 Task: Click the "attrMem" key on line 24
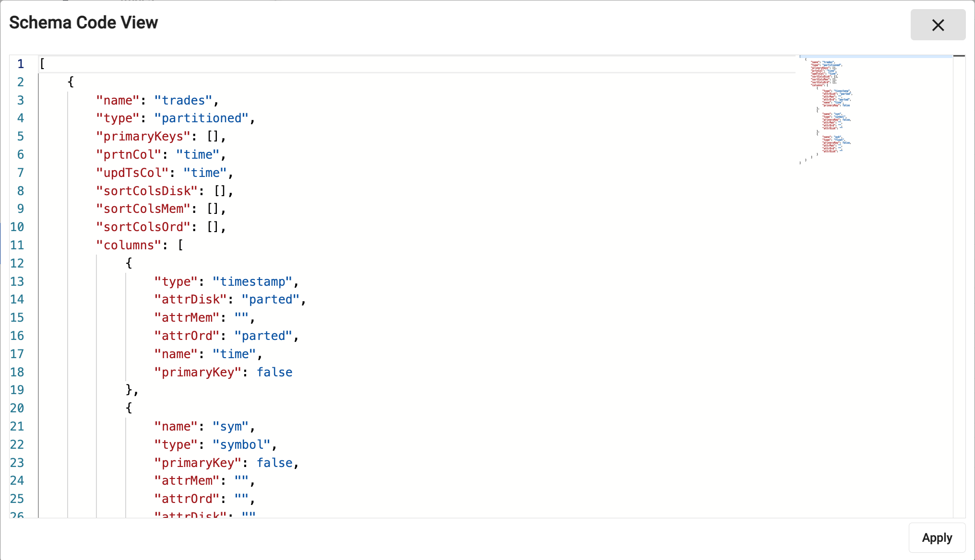(x=186, y=480)
